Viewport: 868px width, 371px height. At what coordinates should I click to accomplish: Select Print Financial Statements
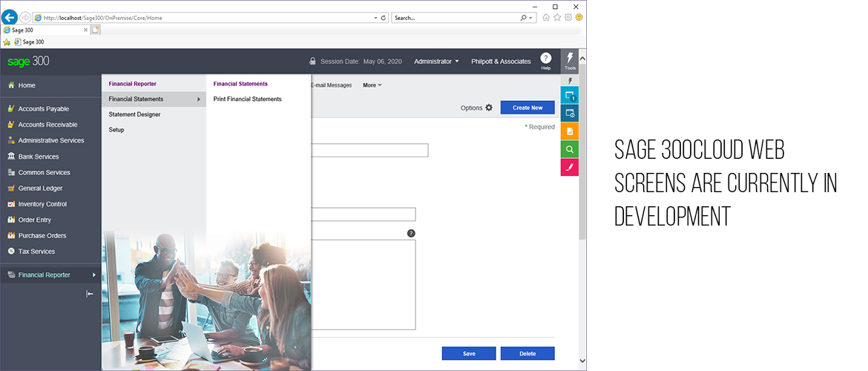248,99
